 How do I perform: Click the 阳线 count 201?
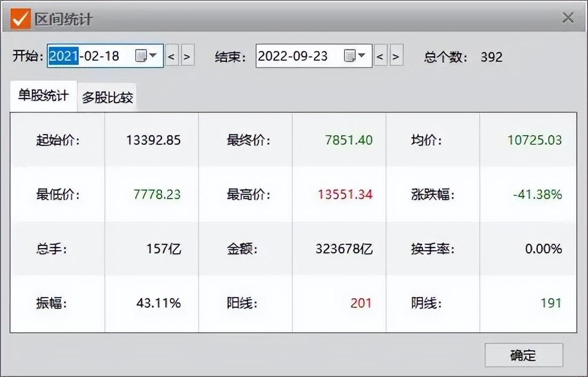[361, 304]
